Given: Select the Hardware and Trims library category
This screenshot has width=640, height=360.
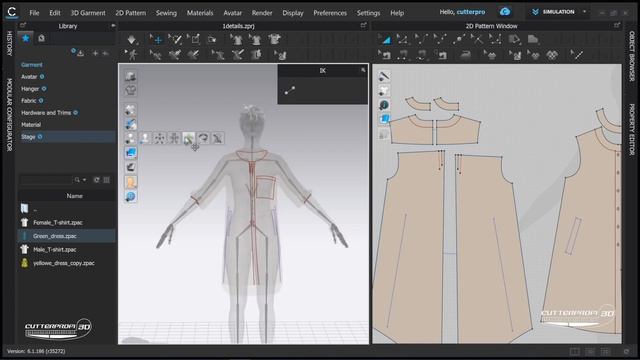Looking at the screenshot, I should coord(46,113).
